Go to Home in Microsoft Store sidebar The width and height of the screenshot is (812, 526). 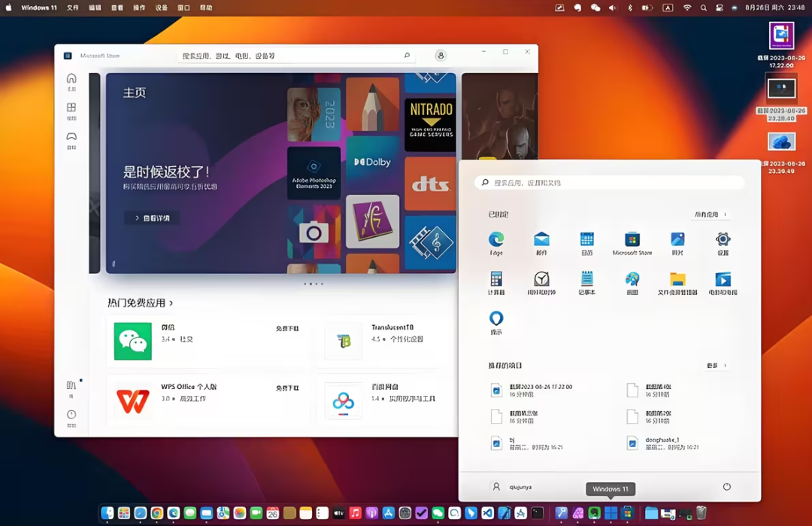71,81
